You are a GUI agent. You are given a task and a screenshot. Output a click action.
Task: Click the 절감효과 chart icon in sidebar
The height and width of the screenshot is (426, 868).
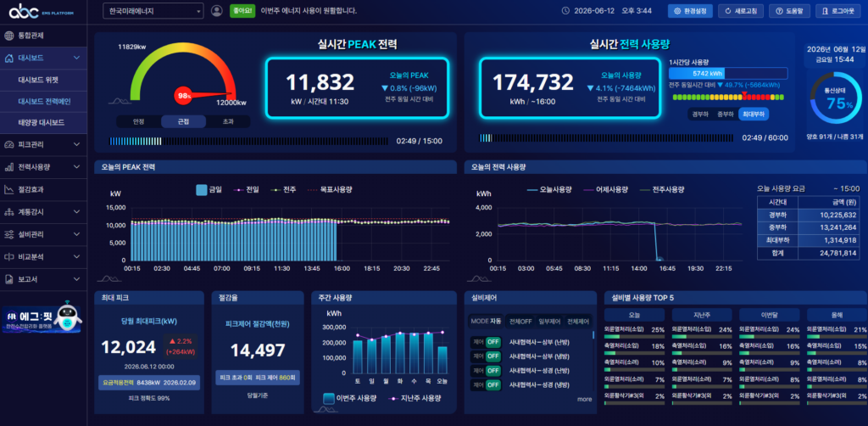coord(8,189)
